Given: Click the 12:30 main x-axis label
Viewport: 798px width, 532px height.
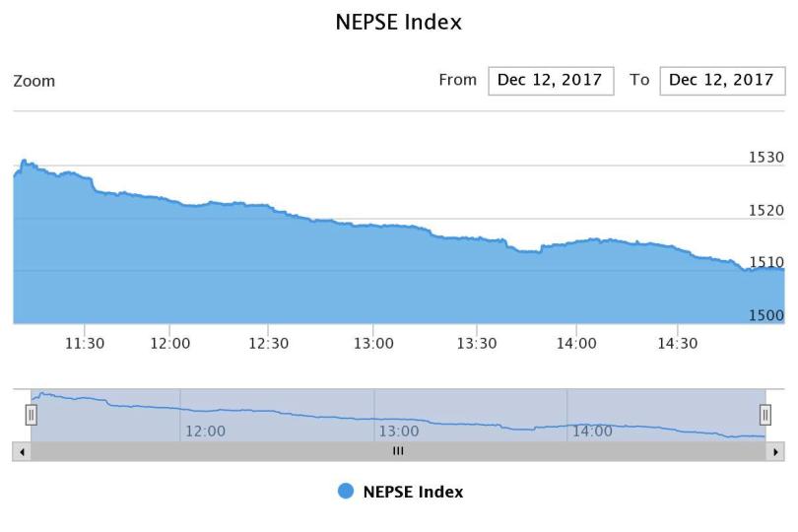Looking at the screenshot, I should click(x=269, y=343).
